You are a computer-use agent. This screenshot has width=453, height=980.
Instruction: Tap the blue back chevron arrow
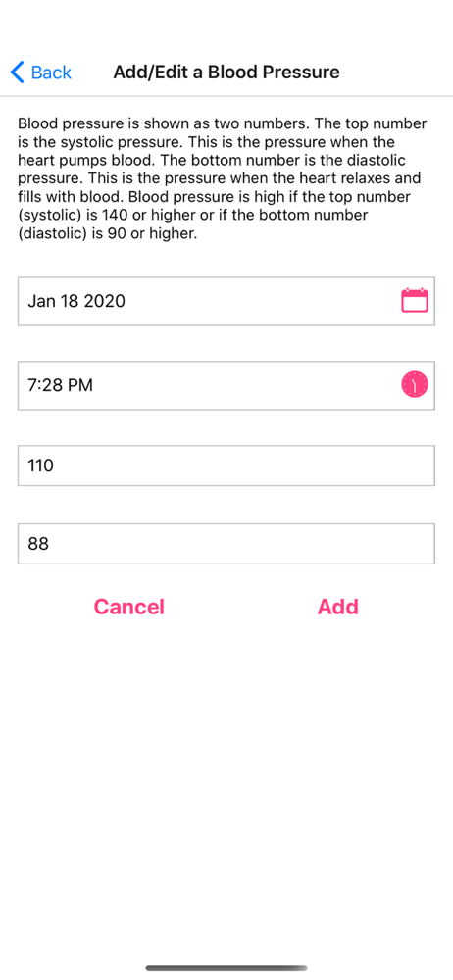18,73
